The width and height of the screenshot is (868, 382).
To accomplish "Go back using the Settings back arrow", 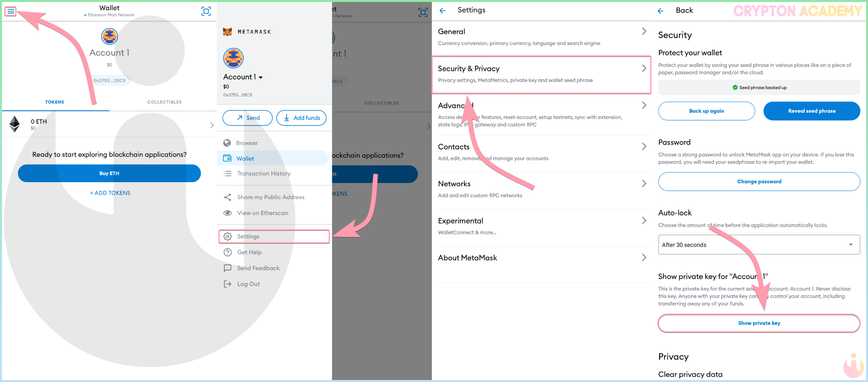I will (442, 11).
